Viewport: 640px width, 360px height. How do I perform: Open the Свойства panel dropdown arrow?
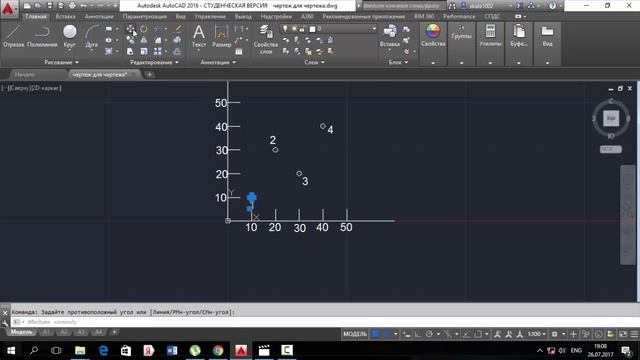[x=433, y=63]
